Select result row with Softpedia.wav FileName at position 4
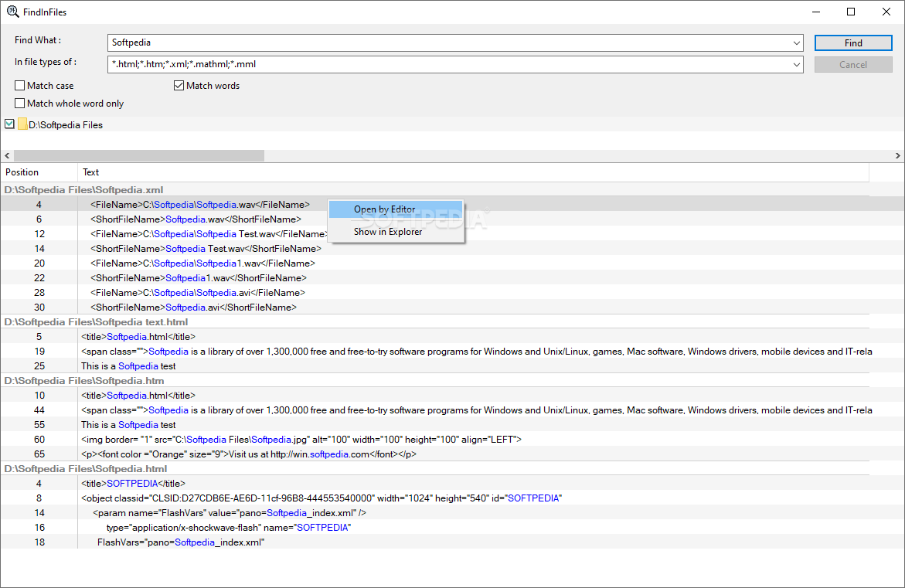 coord(453,204)
